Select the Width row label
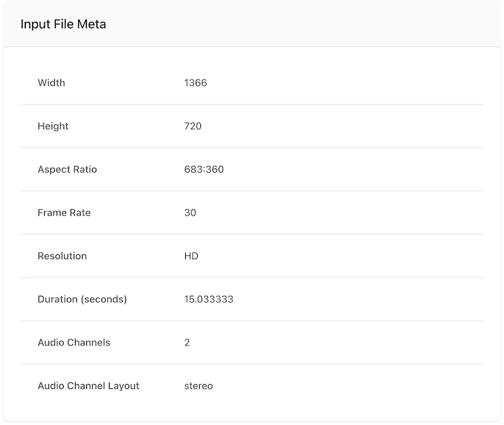The height and width of the screenshot is (425, 504). coord(51,83)
